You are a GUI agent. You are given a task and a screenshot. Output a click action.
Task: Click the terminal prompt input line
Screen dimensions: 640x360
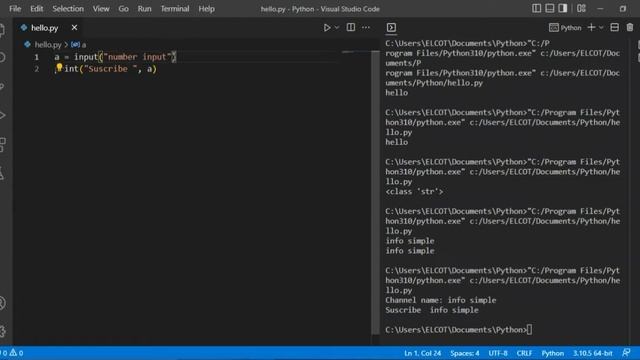pyautogui.click(x=458, y=330)
